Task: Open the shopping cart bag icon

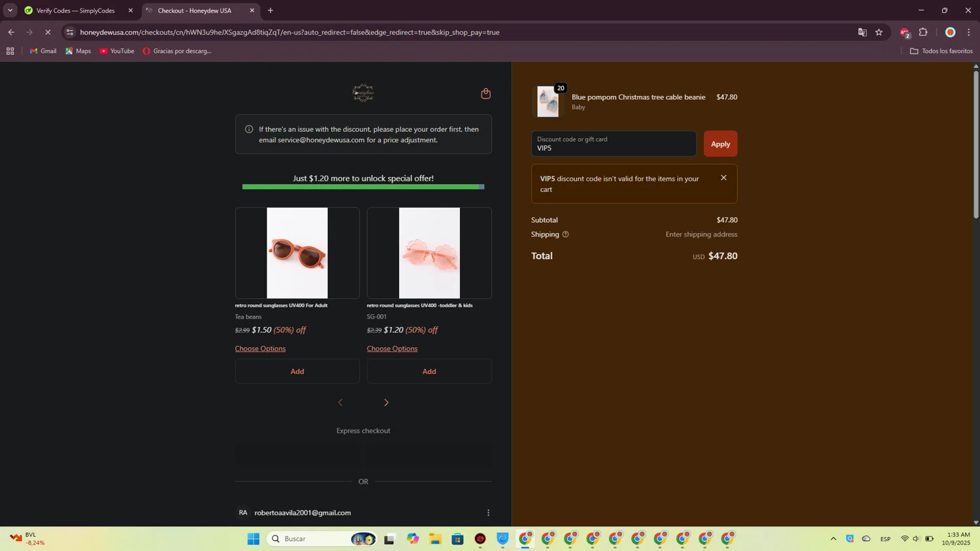Action: point(485,93)
